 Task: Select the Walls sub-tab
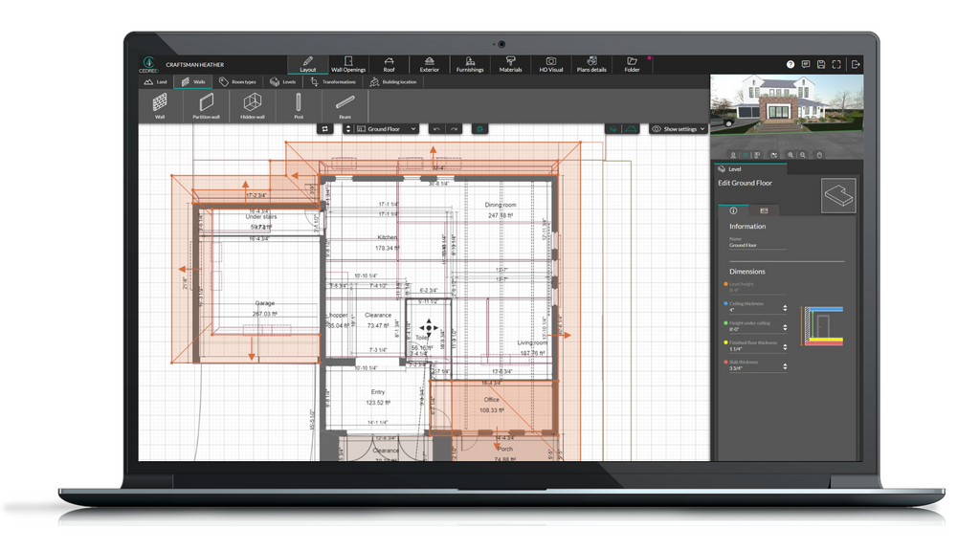[193, 82]
